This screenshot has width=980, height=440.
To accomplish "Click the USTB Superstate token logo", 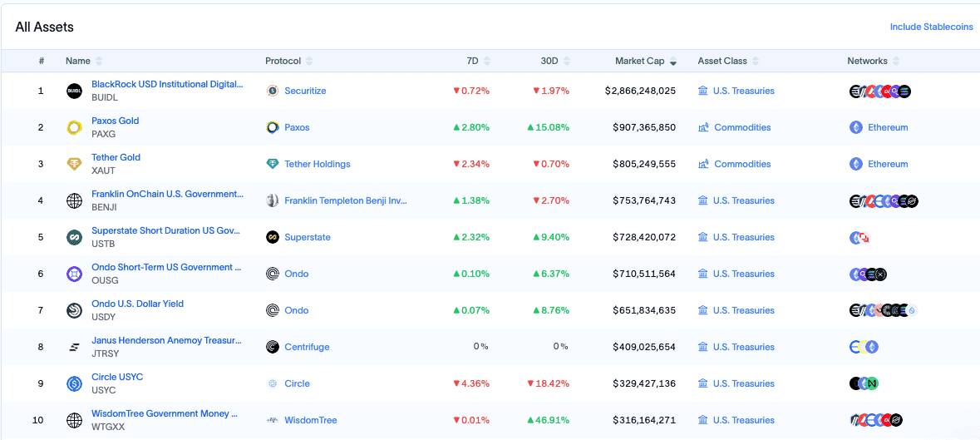I will [x=74, y=238].
